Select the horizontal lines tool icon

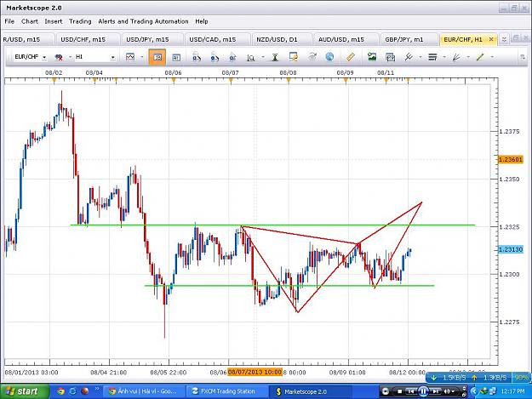pyautogui.click(x=432, y=57)
